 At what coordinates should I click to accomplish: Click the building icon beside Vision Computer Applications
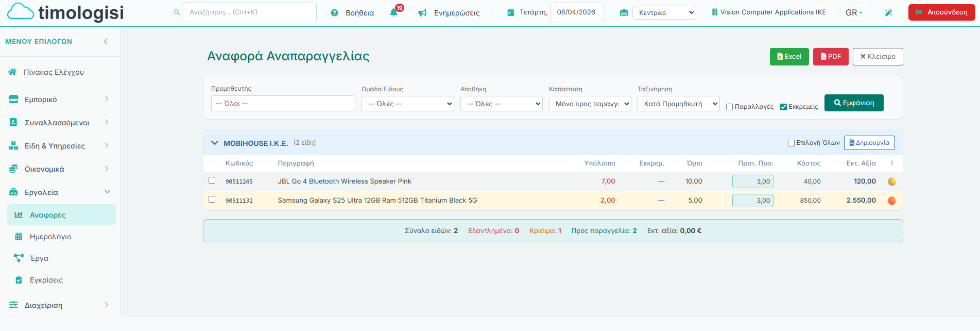tap(715, 12)
